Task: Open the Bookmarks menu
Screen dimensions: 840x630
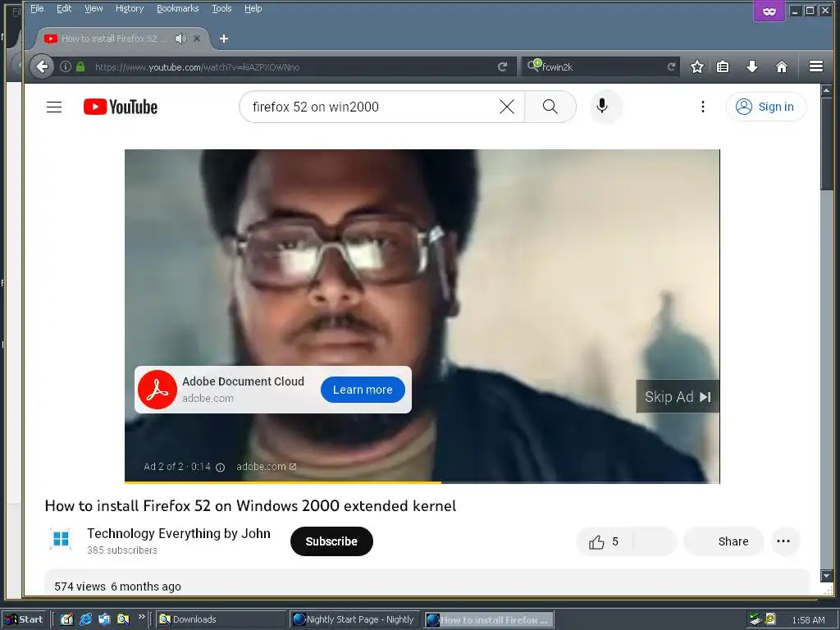Action: point(177,8)
